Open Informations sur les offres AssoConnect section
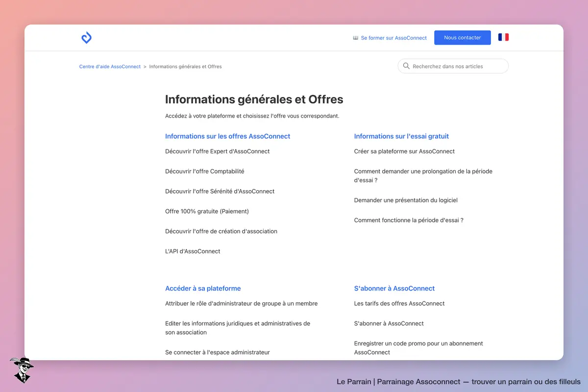Screen dimensions: 588x392 (227, 136)
